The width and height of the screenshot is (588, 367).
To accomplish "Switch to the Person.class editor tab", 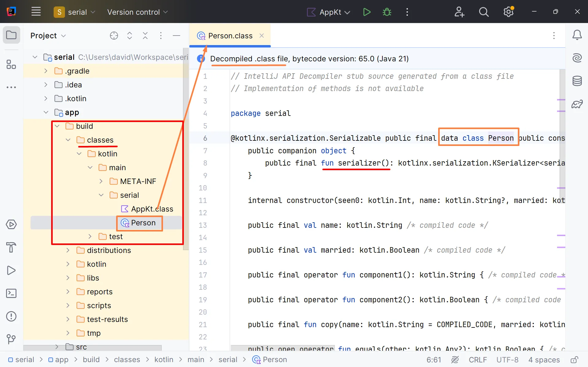I will (230, 36).
